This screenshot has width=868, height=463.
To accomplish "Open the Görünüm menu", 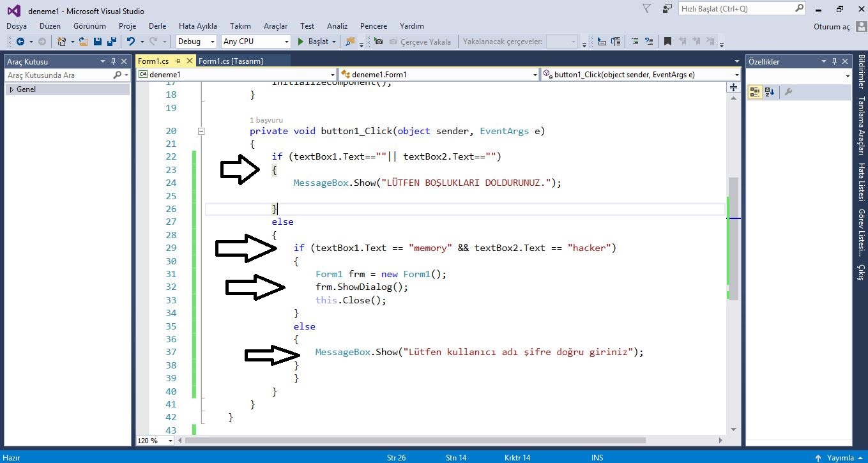I will pyautogui.click(x=89, y=26).
